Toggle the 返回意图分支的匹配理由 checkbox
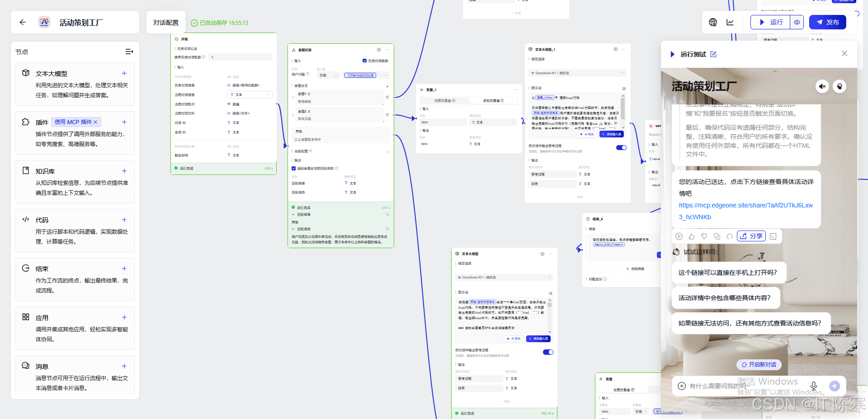 click(293, 168)
